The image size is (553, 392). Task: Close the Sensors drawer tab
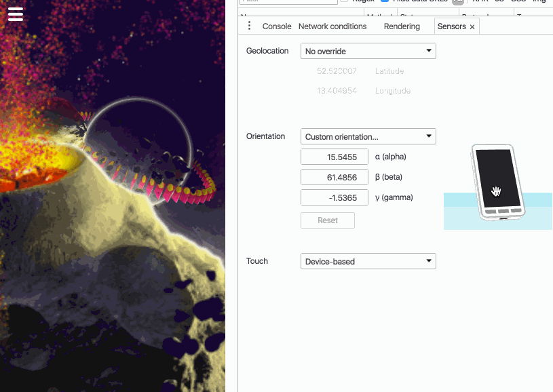tap(472, 27)
